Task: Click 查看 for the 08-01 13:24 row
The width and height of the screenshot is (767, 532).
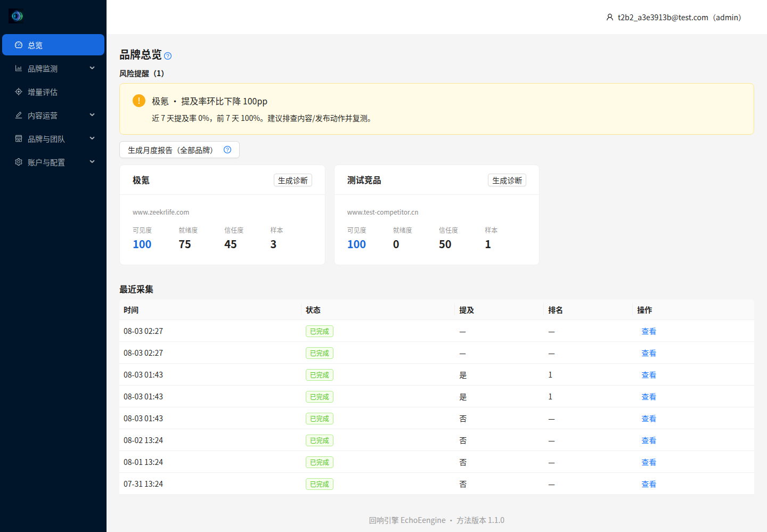Action: 649,462
